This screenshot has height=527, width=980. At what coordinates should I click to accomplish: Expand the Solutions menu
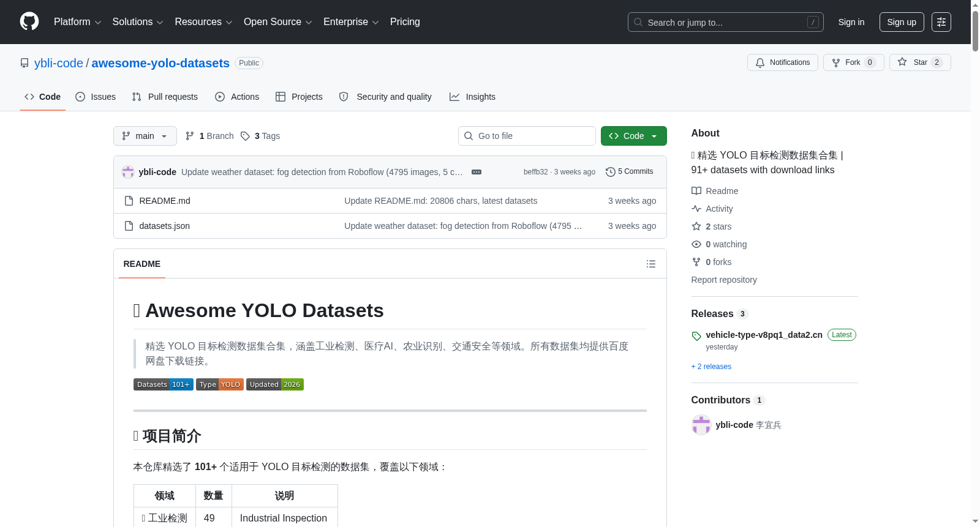point(138,22)
